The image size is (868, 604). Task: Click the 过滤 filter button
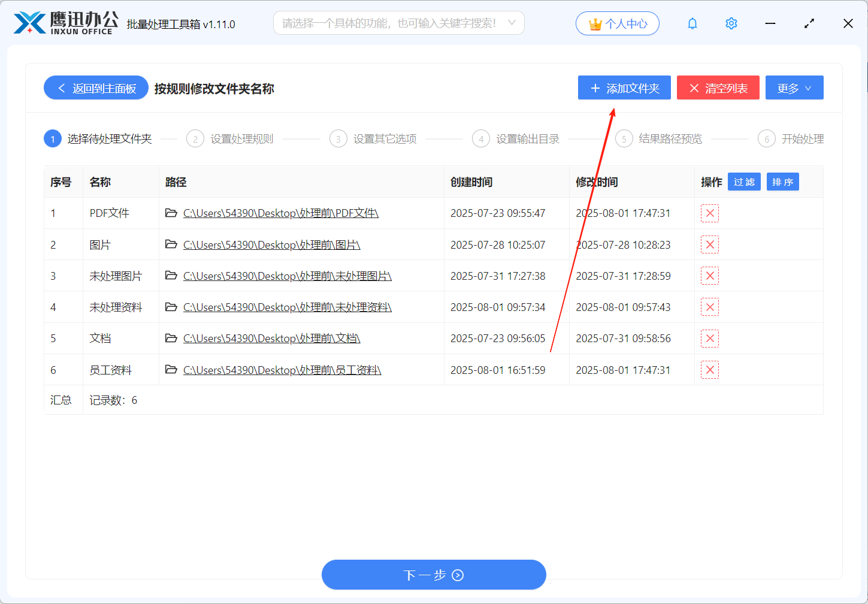click(x=744, y=182)
